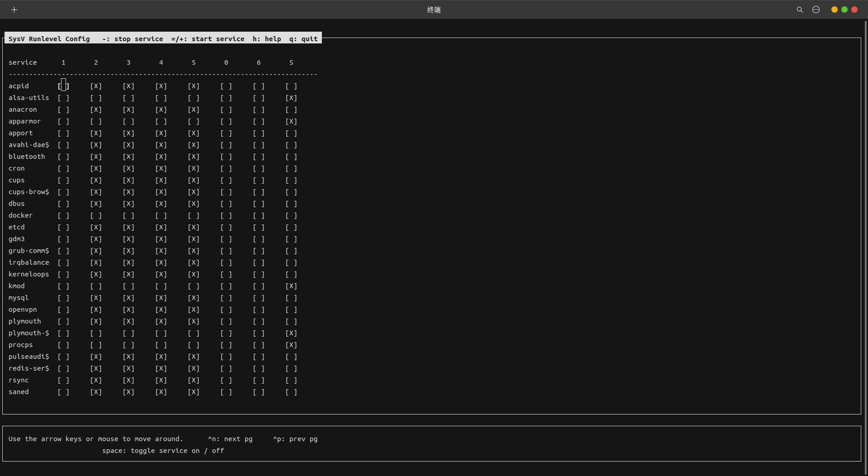The height and width of the screenshot is (476, 868).
Task: Toggle gdm3 checkbox for runlevel 2
Action: click(x=96, y=239)
